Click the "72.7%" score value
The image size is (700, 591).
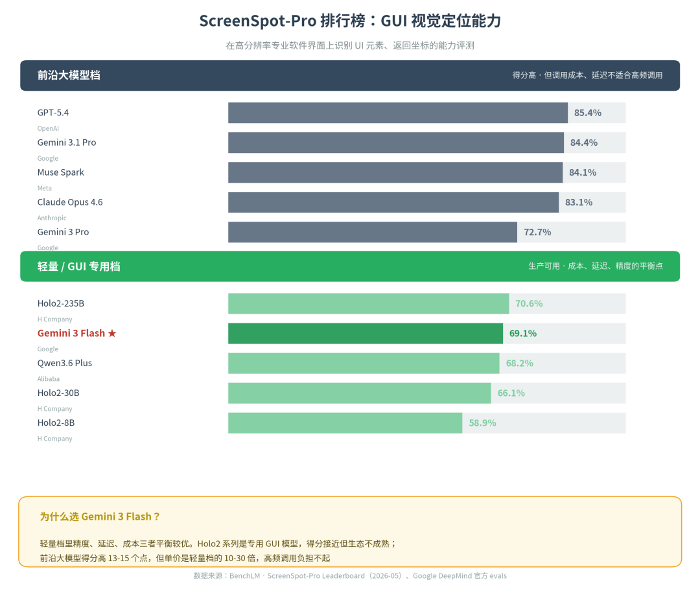(x=537, y=232)
